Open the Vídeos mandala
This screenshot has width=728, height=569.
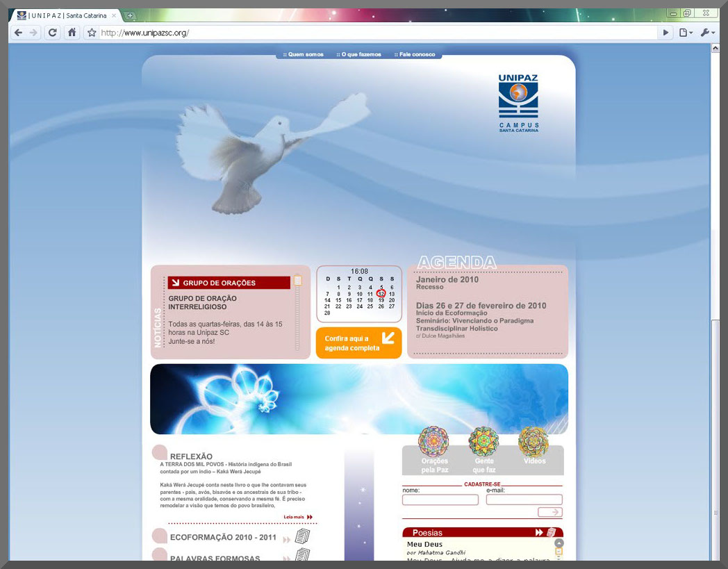533,442
